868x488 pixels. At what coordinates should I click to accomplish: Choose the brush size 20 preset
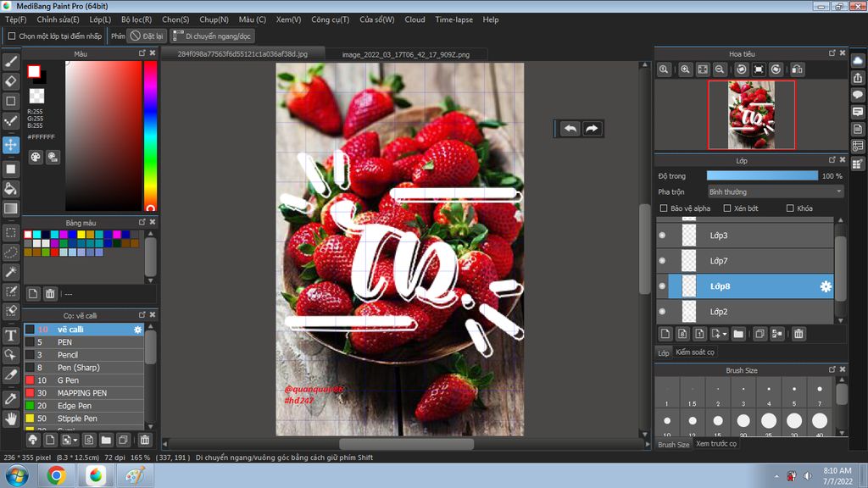click(743, 421)
